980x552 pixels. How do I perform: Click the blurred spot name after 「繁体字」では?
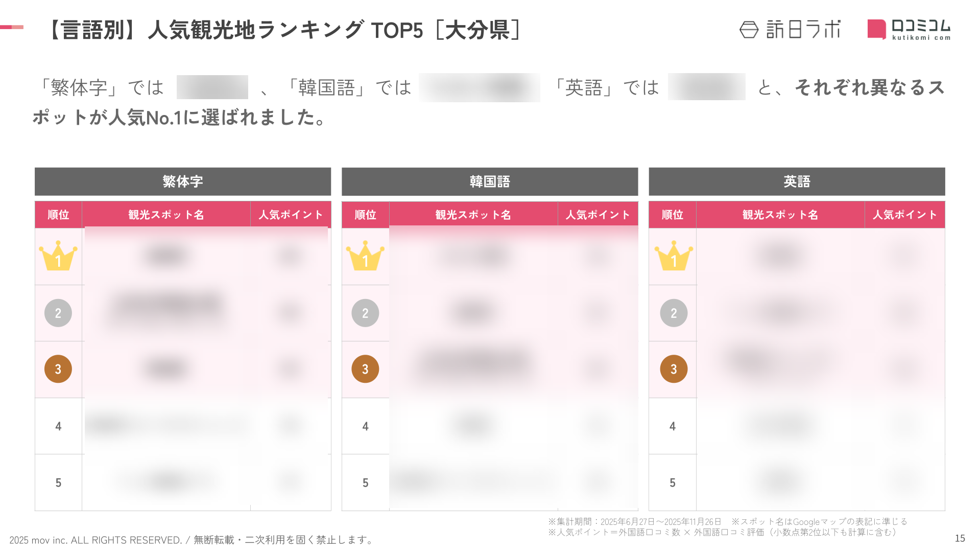pos(212,87)
